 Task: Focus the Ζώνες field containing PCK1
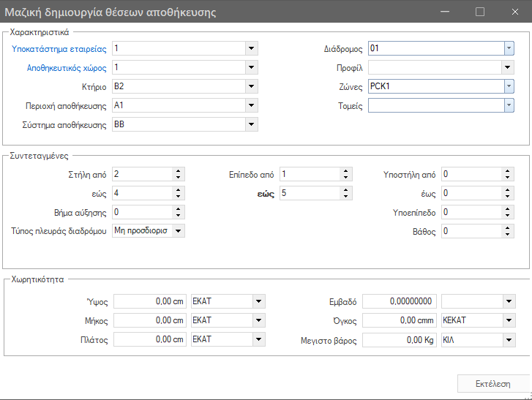point(436,86)
